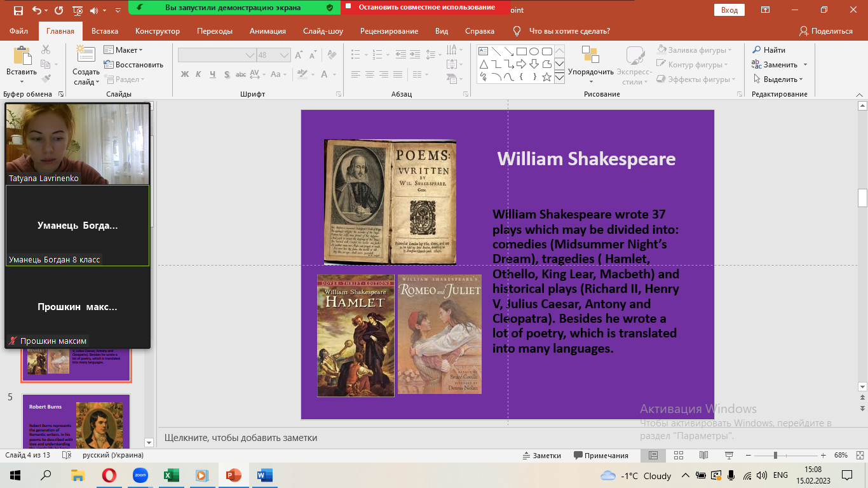This screenshot has width=868, height=488.
Task: Expand the shapes gallery more button
Action: coord(559,78)
